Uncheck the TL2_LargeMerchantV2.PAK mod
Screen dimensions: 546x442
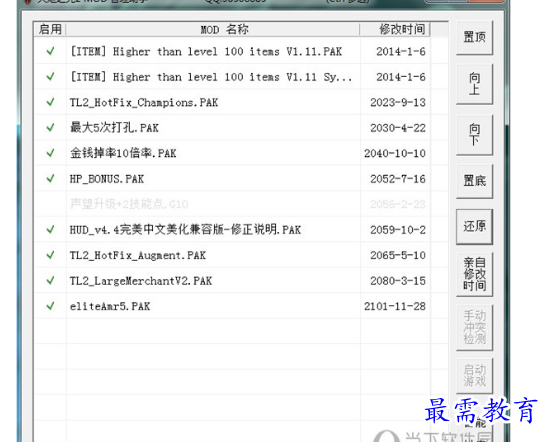coord(50,280)
